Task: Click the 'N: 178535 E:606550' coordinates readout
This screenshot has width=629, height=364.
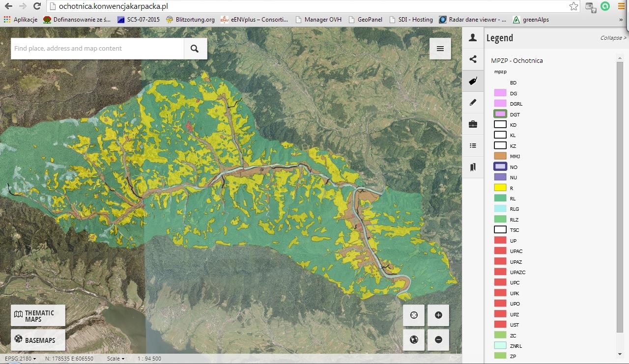Action: click(69, 359)
